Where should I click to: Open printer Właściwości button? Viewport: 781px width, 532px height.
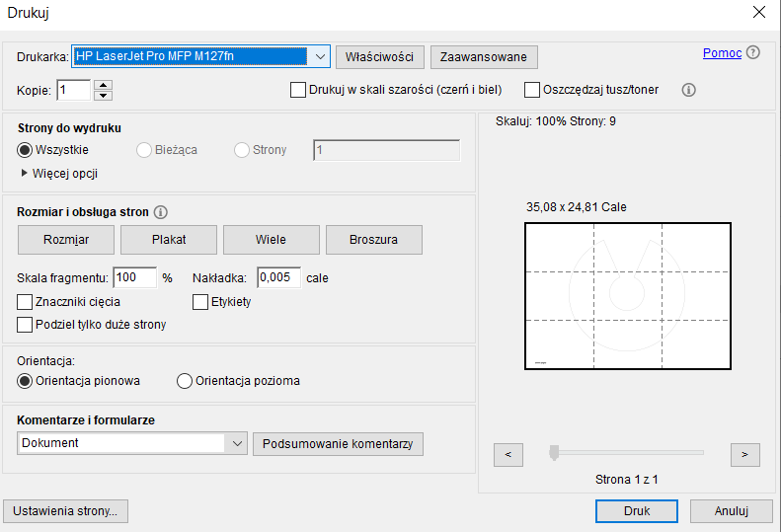coord(379,57)
